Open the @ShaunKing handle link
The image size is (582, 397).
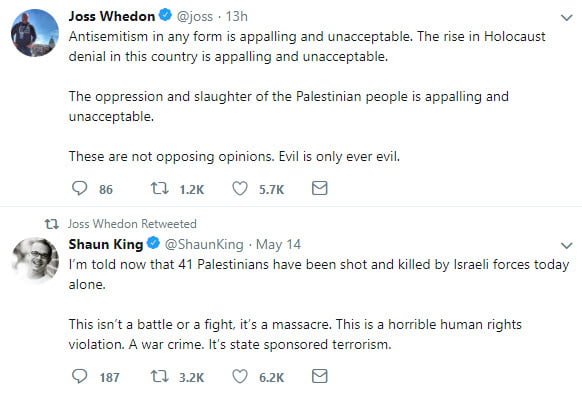(x=204, y=244)
